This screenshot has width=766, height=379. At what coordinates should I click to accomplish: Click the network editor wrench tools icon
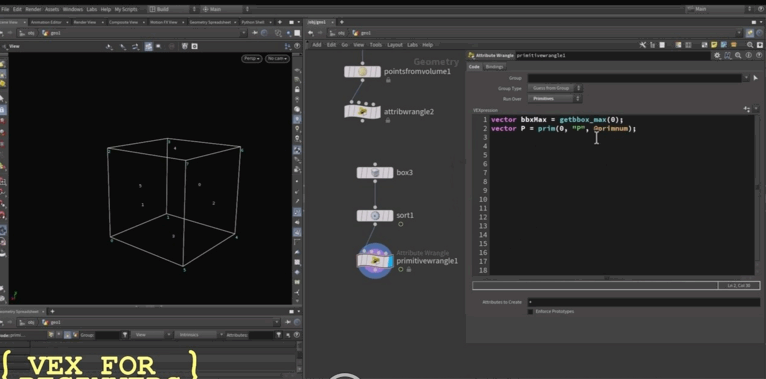pyautogui.click(x=642, y=45)
